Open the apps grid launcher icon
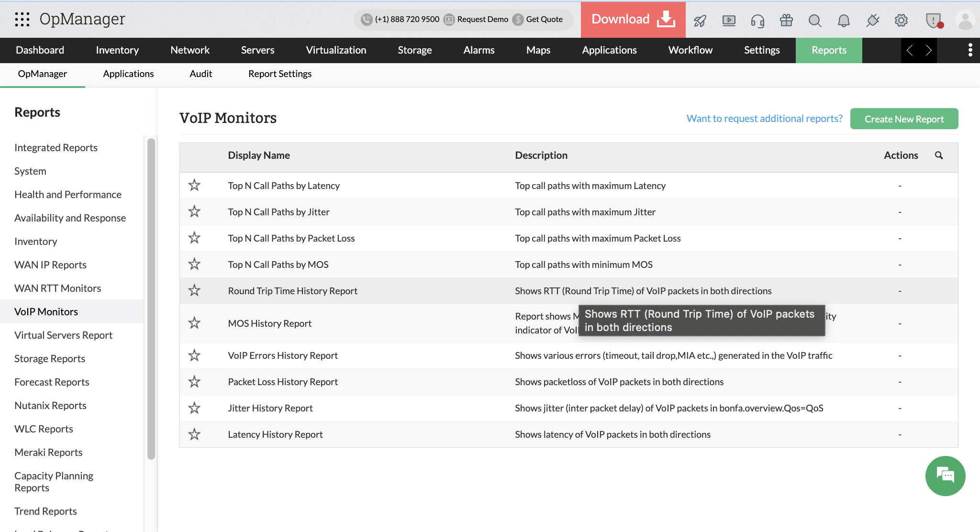 tap(22, 19)
